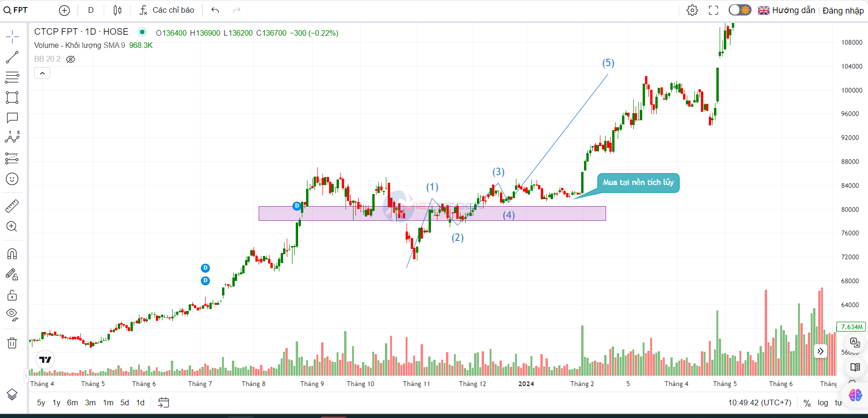Click the dividend D marker near Tháng 9
This screenshot has height=418, width=868.
297,206
